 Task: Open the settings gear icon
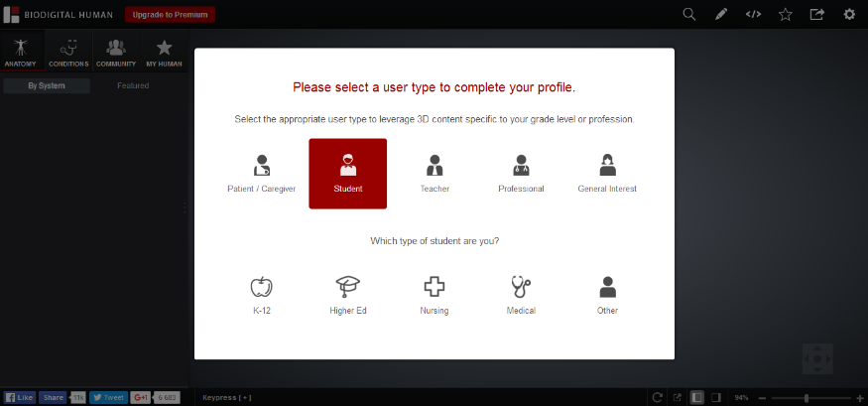(849, 15)
